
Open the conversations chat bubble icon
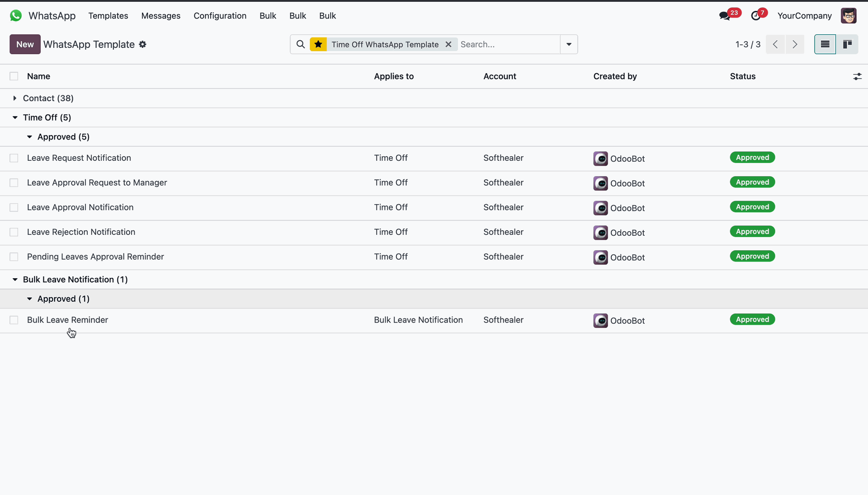tap(725, 16)
